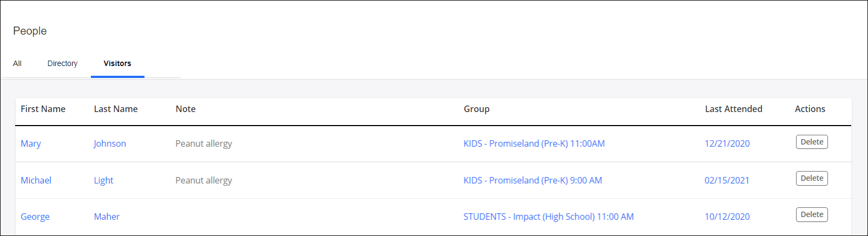The height and width of the screenshot is (236, 868).
Task: Click the 12/21/2020 last attended date
Action: tap(727, 143)
